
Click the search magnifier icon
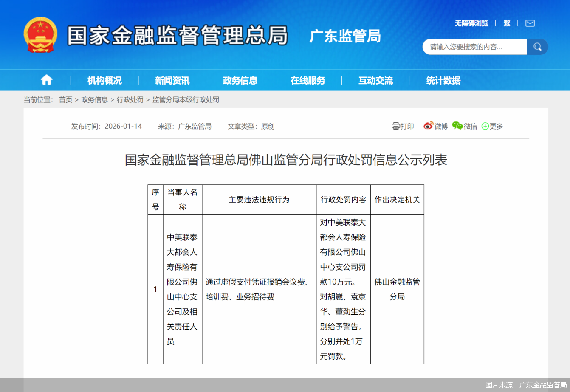click(537, 47)
